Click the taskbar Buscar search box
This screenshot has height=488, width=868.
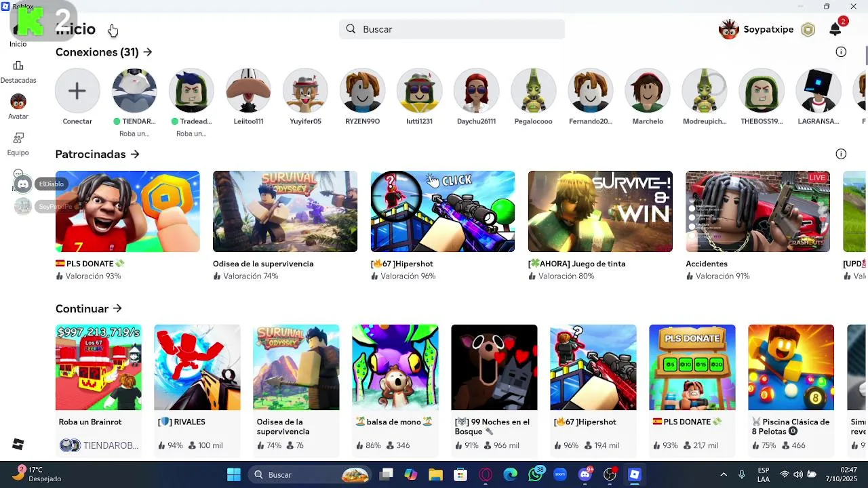coord(310,474)
